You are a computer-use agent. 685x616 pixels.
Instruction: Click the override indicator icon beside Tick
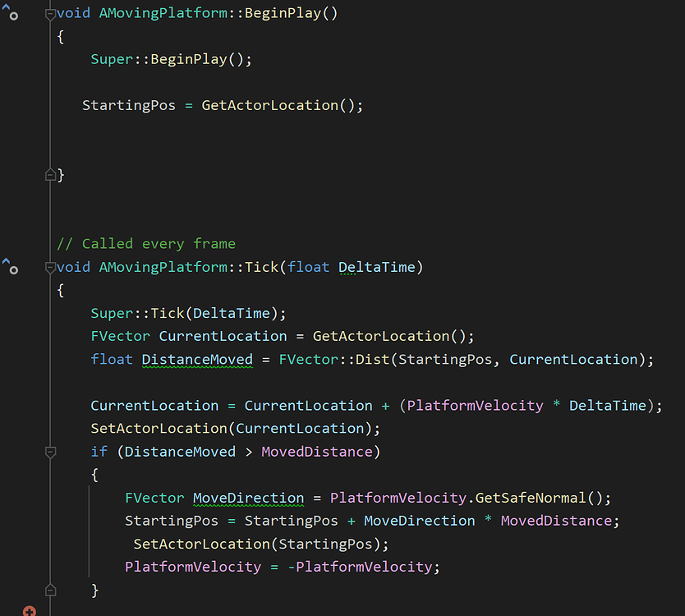(11, 266)
